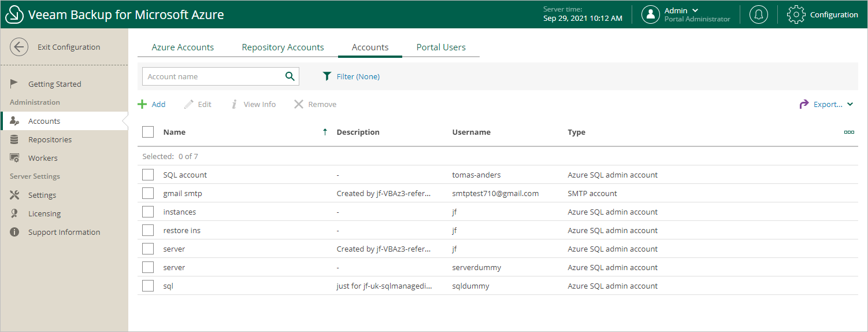Click the 'instances' account name
868x332 pixels.
pyautogui.click(x=179, y=212)
